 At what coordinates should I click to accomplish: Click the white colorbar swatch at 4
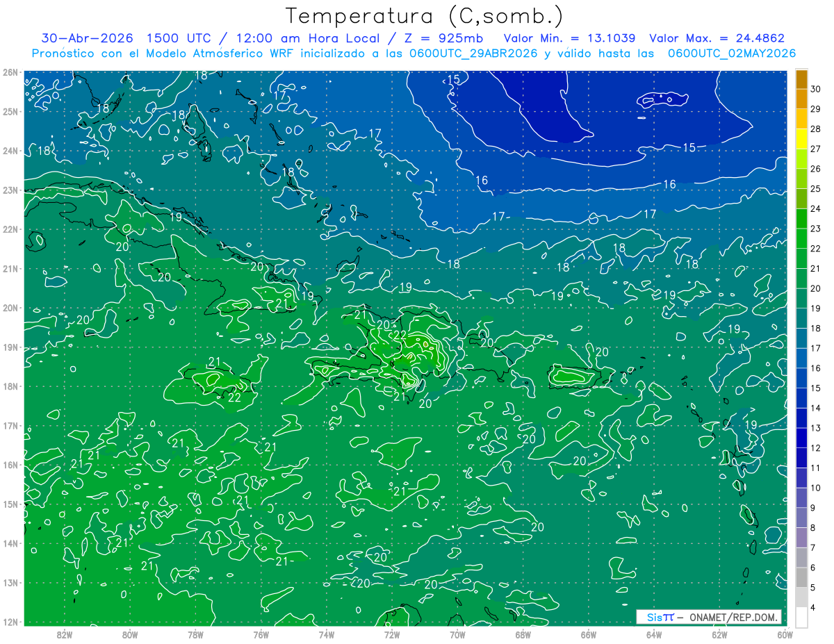(801, 616)
